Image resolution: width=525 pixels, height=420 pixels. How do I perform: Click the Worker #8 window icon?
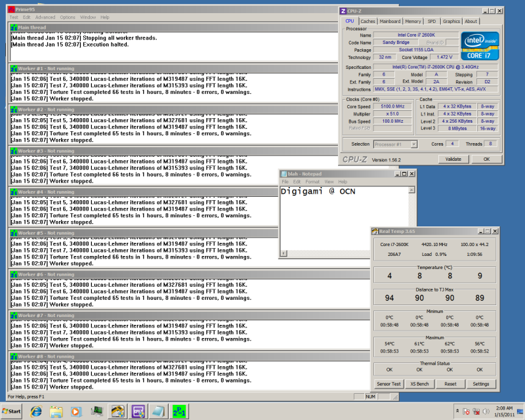(x=14, y=356)
